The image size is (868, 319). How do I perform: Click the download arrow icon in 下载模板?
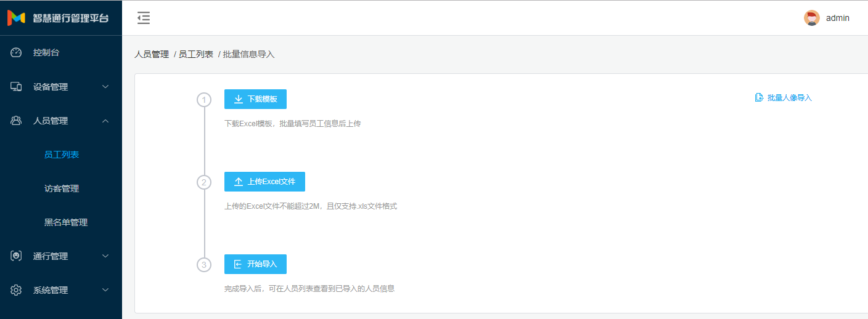point(239,99)
